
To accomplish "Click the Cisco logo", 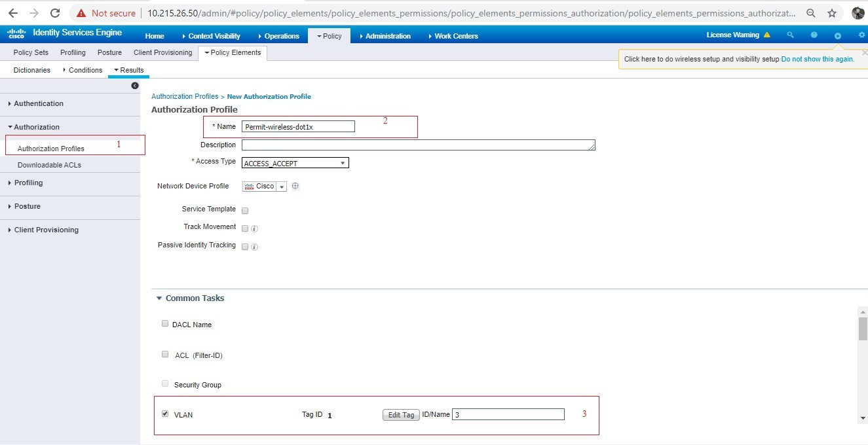I will [x=17, y=33].
